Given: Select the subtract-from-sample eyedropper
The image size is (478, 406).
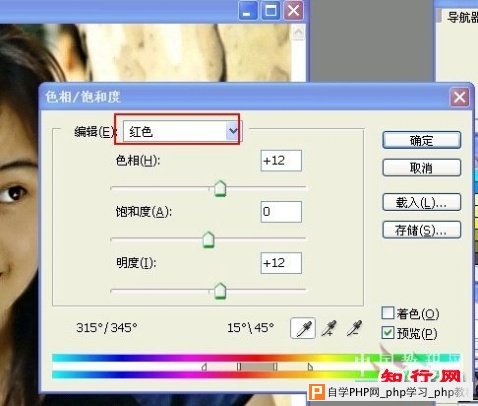Looking at the screenshot, I should coord(354,328).
